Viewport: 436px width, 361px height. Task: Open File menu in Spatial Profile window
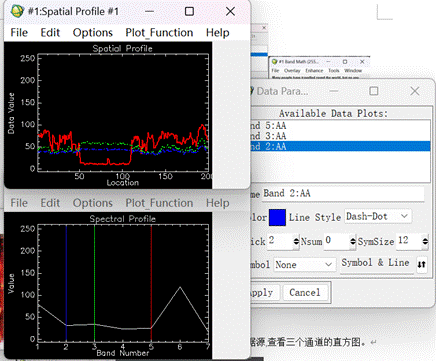pyautogui.click(x=19, y=33)
